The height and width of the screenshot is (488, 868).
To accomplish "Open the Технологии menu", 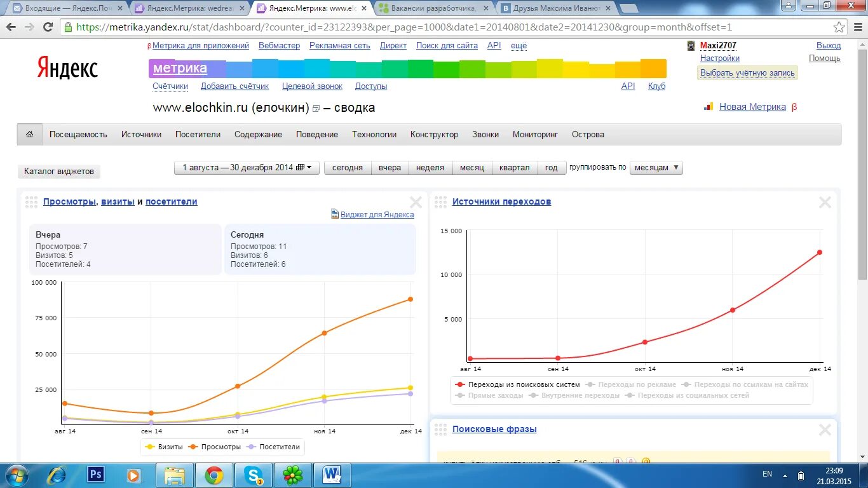I will (374, 135).
